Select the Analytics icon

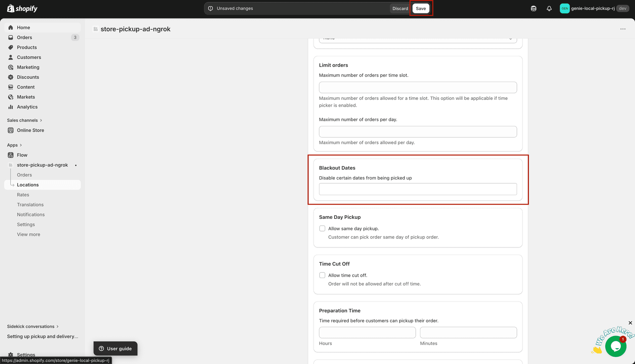click(x=11, y=107)
